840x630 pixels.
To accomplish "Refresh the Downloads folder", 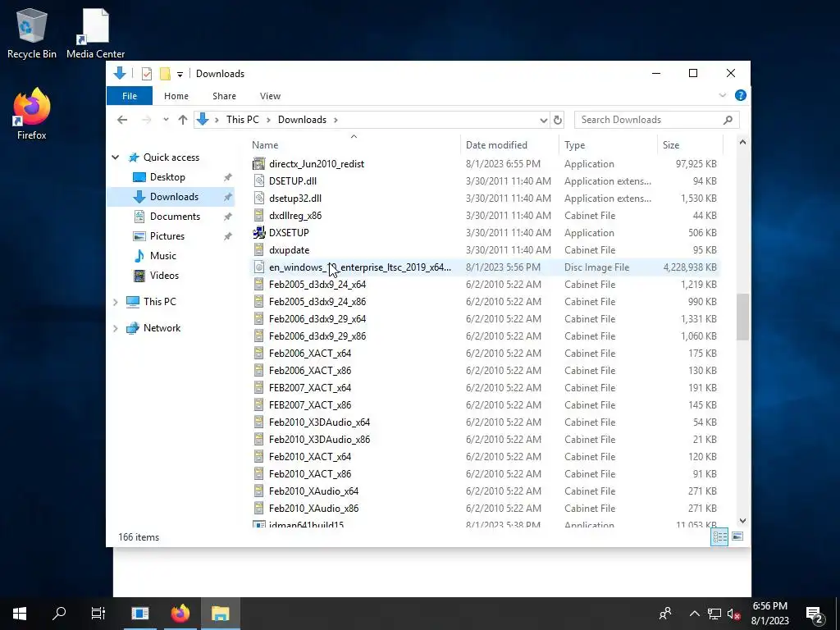I will 558,120.
